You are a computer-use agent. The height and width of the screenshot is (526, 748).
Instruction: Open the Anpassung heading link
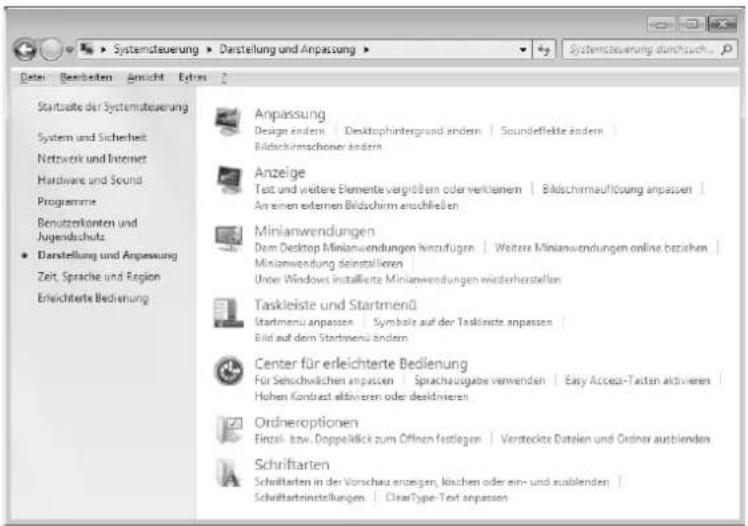click(x=290, y=114)
